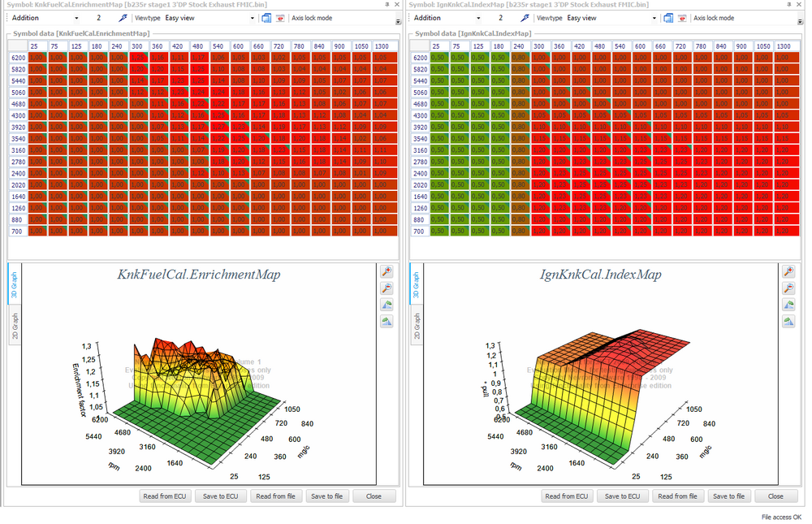The image size is (812, 524).
Task: Rotate EnrichmentMap 3D graph left
Action: pyautogui.click(x=387, y=305)
